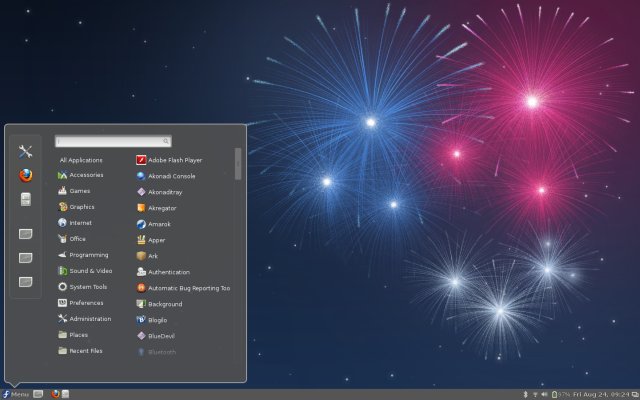Launch Firefox from the menu favorites sidebar
The height and width of the screenshot is (400, 640).
25,176
